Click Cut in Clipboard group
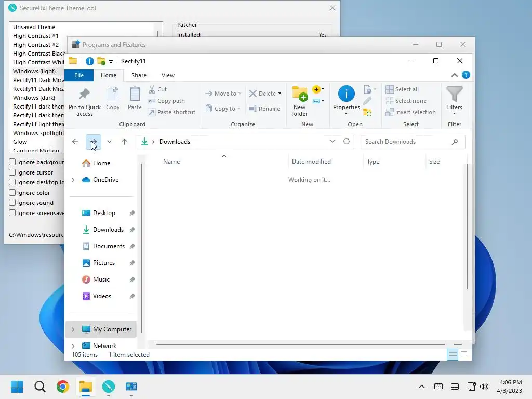The image size is (532, 399). pos(158,89)
